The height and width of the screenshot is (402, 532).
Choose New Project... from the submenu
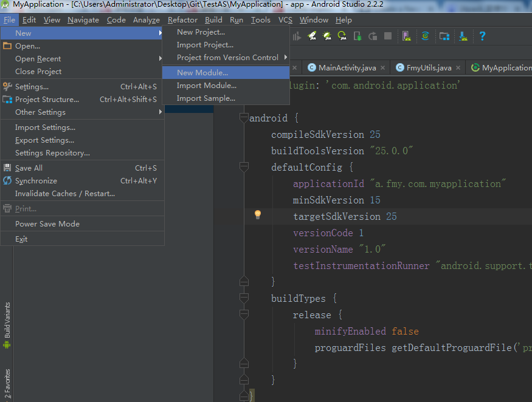coord(226,32)
